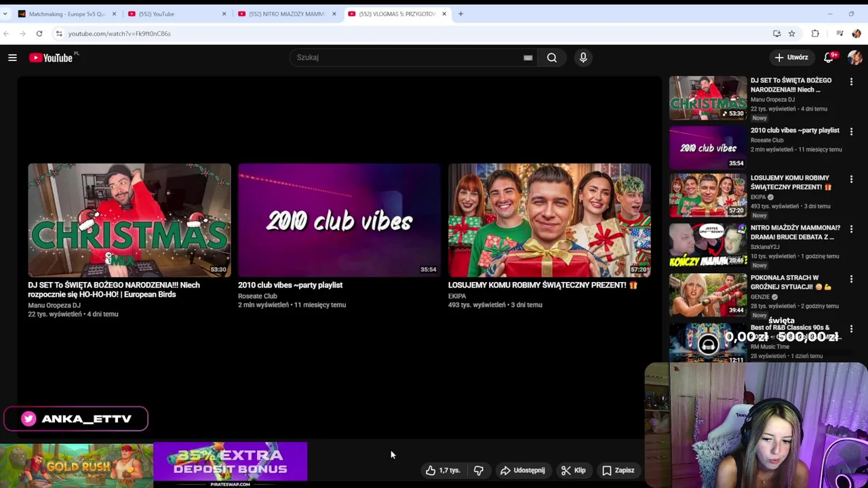Click the URL address bar
Image resolution: width=868 pixels, height=488 pixels.
click(x=407, y=33)
